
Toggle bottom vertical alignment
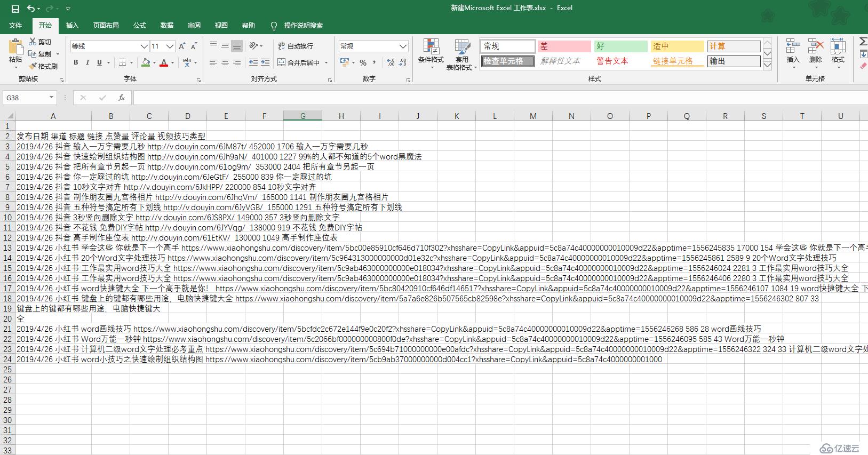click(237, 46)
